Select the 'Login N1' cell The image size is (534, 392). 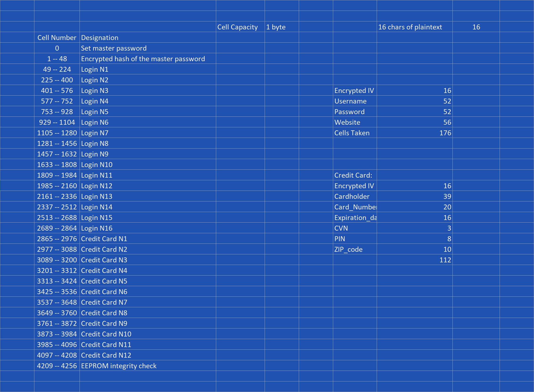pyautogui.click(x=148, y=69)
